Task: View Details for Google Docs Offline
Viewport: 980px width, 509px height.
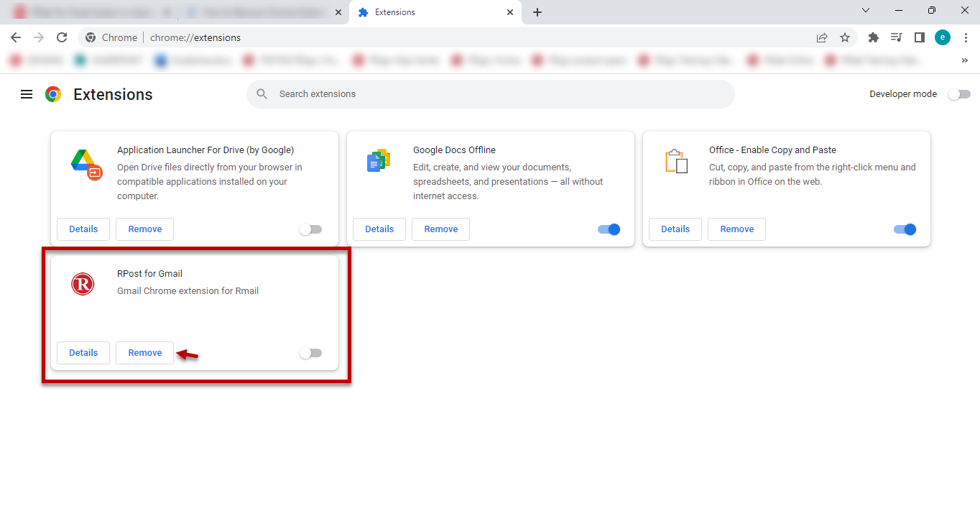Action: click(379, 229)
